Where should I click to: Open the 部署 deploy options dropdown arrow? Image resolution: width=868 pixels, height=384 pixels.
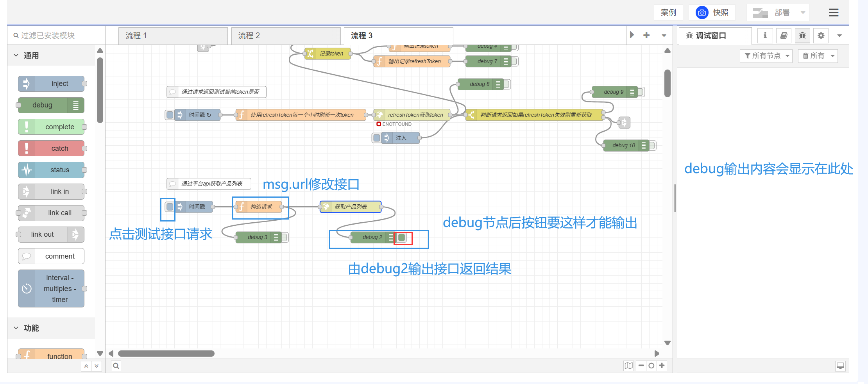pos(803,13)
